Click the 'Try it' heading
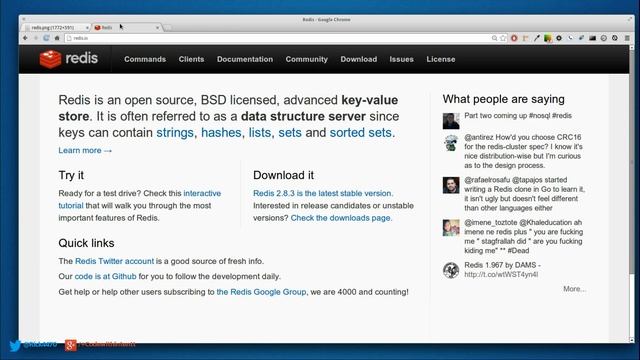This screenshot has width=640, height=360. click(71, 175)
